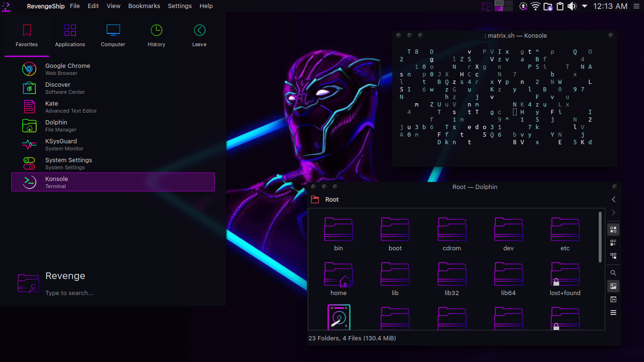Screen dimensions: 644x362
Task: Click the RevengeShip title in the menu bar
Action: pos(46,6)
